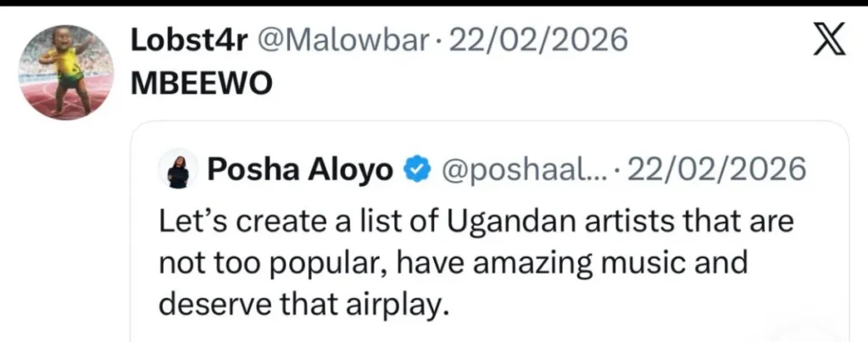Visit the truncated @poshaal... handle

(x=520, y=171)
